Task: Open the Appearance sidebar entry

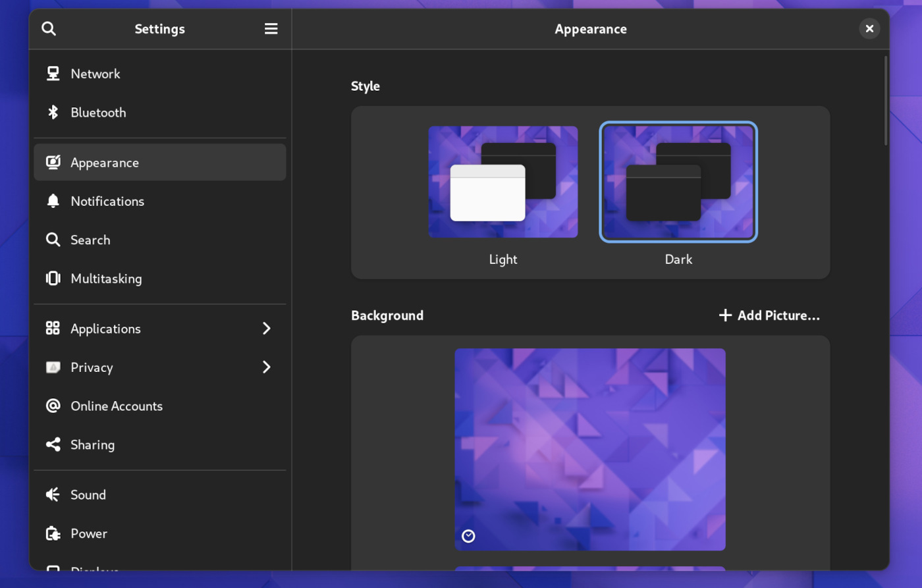Action: click(105, 162)
